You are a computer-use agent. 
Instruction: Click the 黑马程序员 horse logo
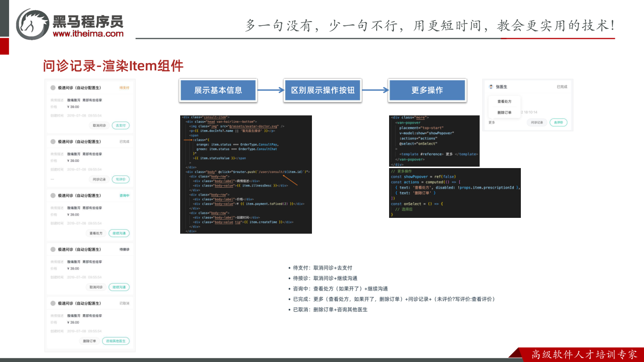tap(33, 24)
